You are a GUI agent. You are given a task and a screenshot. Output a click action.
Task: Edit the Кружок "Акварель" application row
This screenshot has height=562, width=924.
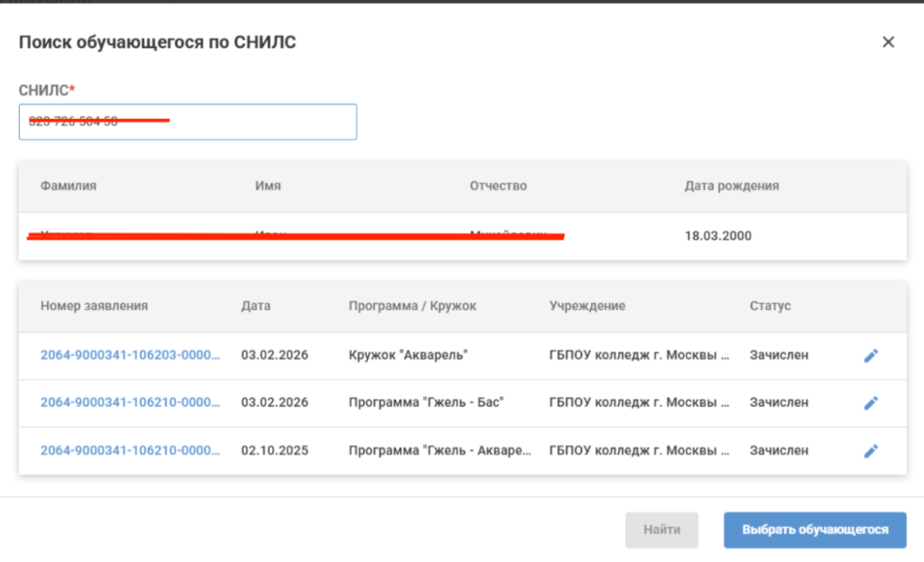(x=871, y=355)
